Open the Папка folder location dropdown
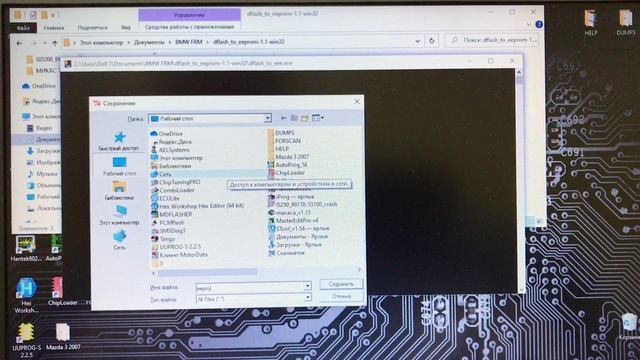The height and width of the screenshot is (360, 640). click(267, 118)
